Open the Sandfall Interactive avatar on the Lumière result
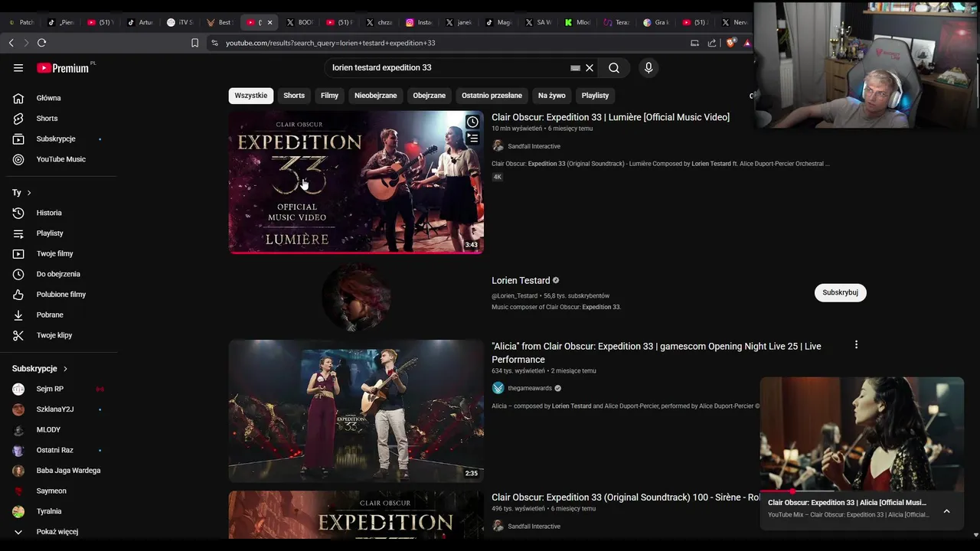This screenshot has height=551, width=980. 498,146
